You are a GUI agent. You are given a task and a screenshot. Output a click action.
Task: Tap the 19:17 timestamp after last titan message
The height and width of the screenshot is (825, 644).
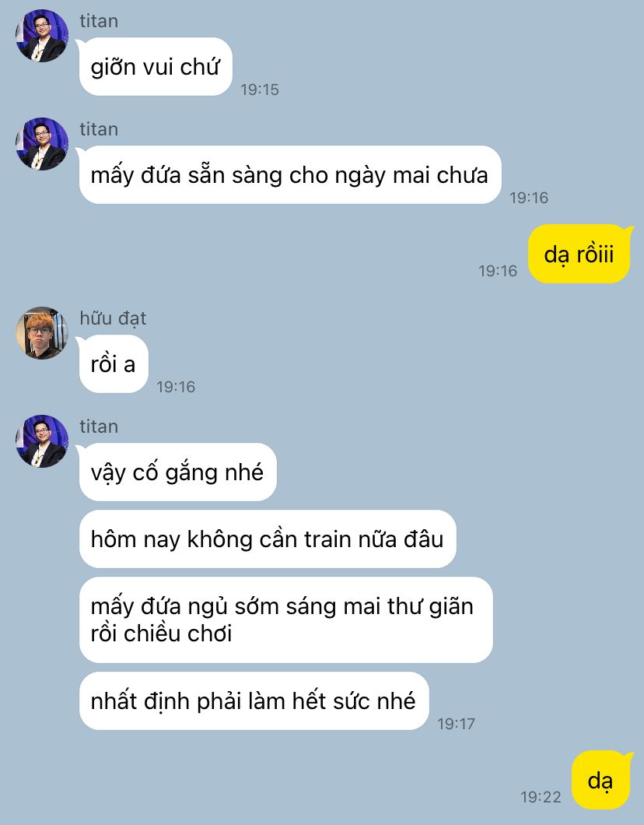[x=456, y=724]
